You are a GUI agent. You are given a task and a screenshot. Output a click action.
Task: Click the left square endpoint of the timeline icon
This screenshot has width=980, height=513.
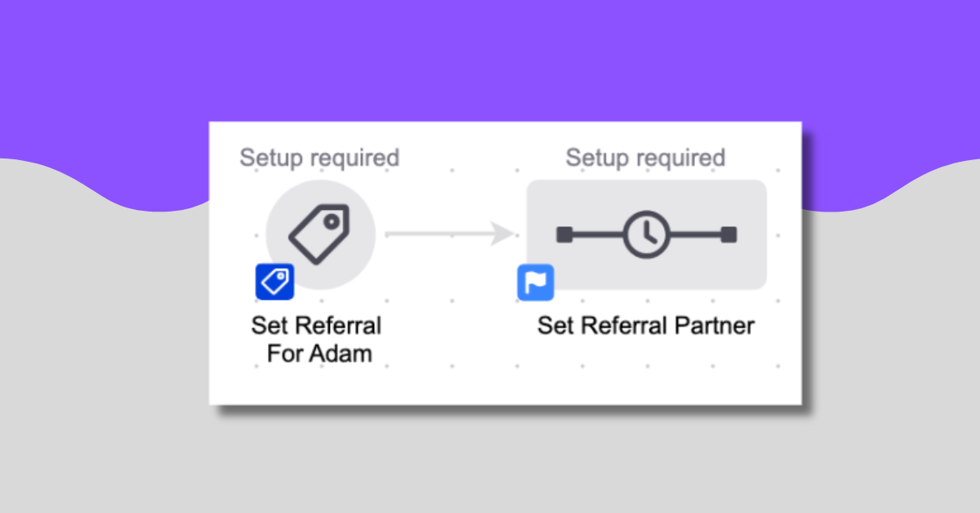pyautogui.click(x=565, y=234)
